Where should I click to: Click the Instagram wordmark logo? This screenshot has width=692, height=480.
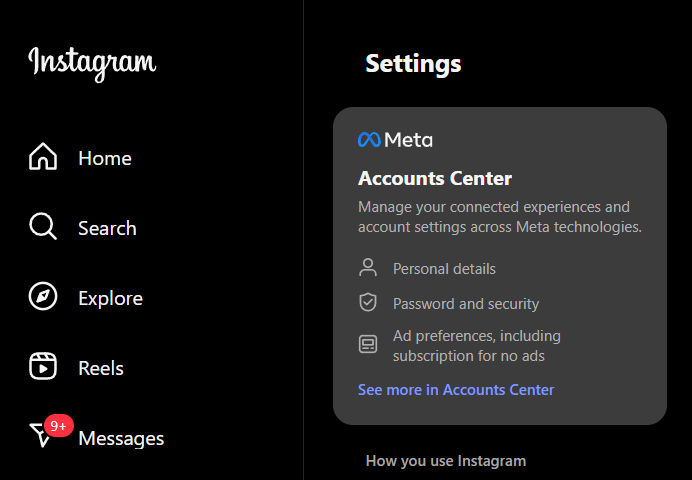[x=92, y=62]
